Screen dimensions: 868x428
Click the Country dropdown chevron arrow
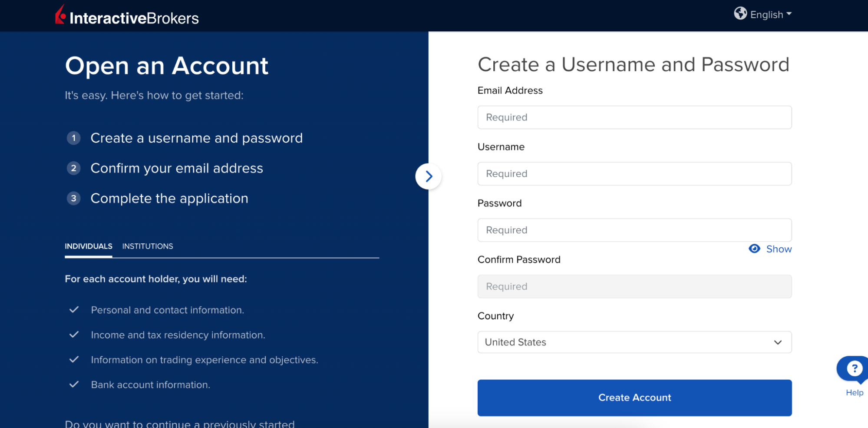click(x=778, y=342)
